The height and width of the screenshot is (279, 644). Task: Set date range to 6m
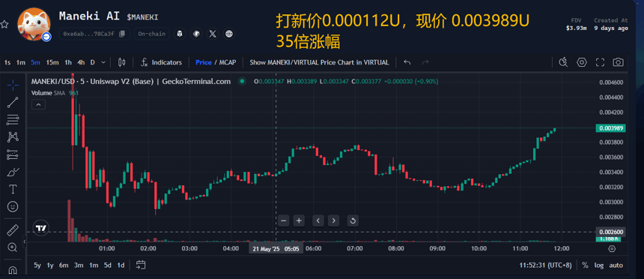64,265
